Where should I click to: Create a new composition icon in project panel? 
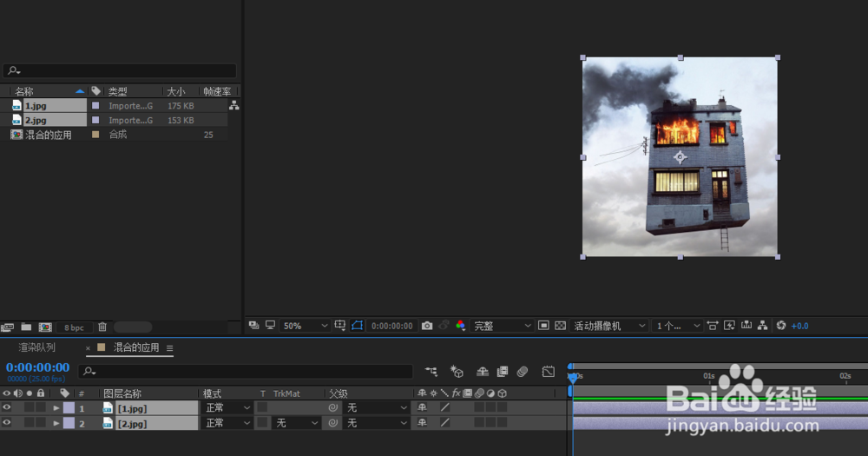point(45,327)
